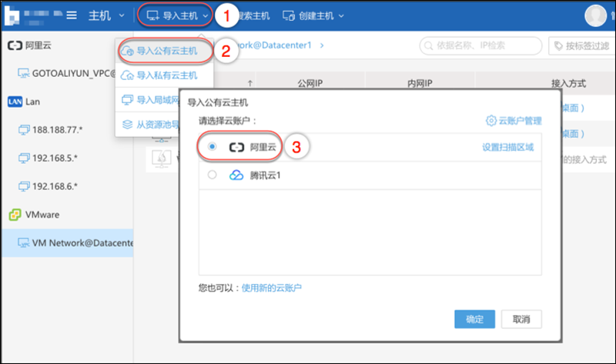The height and width of the screenshot is (364, 616).
Task: Sort by the up arrow column header
Action: 249,83
